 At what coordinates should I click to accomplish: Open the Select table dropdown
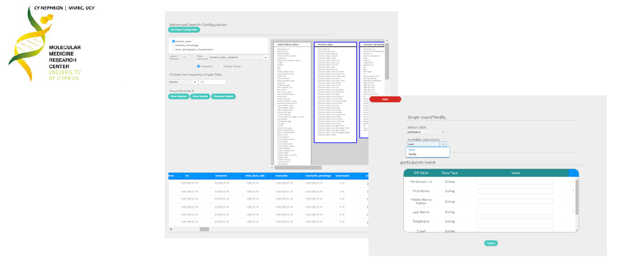point(442,132)
